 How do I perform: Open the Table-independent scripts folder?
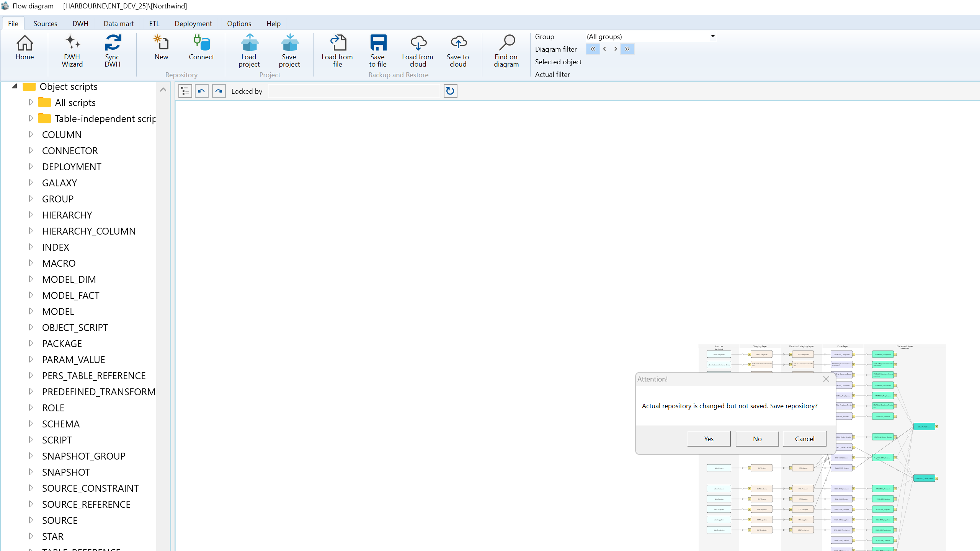tap(97, 119)
